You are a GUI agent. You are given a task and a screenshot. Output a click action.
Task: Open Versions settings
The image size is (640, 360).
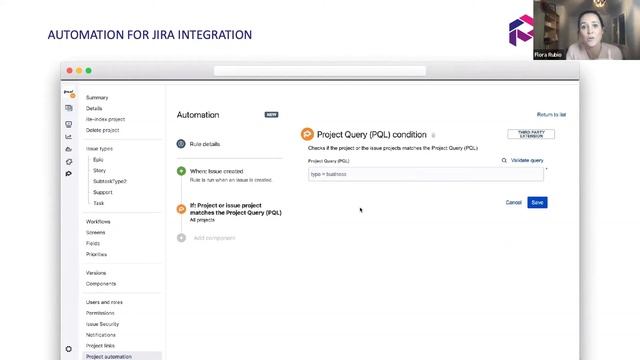pos(96,273)
